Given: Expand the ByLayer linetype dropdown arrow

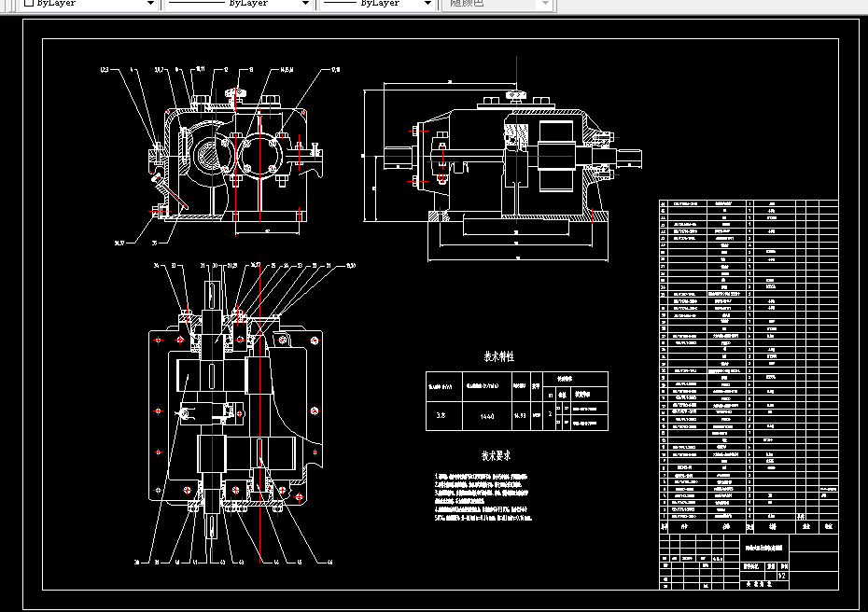Looking at the screenshot, I should click(305, 4).
